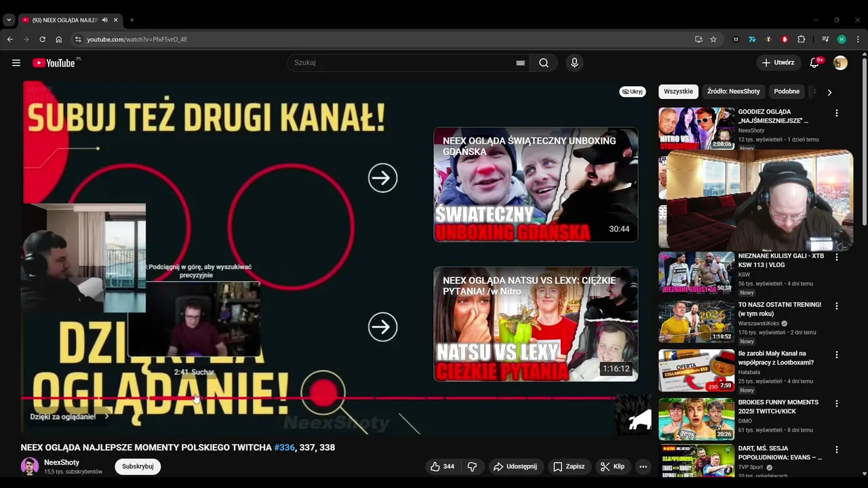Screen dimensions: 868x488
Task: View site information in the address bar
Action: [x=78, y=39]
